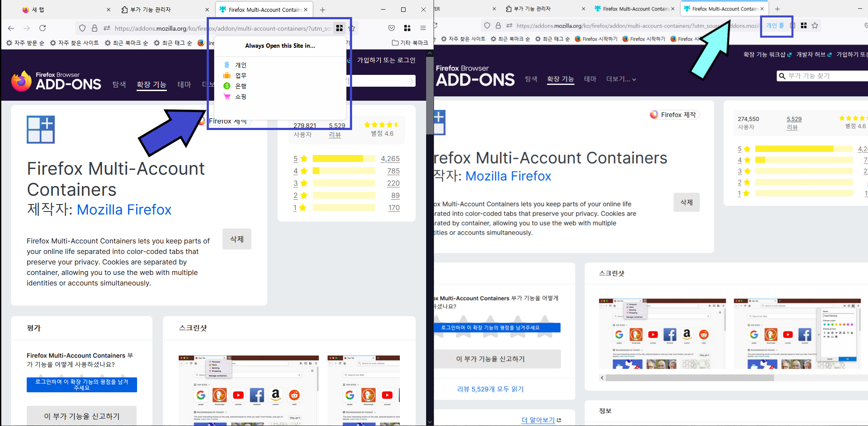Open 최근 태그 순 bookmark folder in left window
The height and width of the screenshot is (426, 868).
point(173,43)
